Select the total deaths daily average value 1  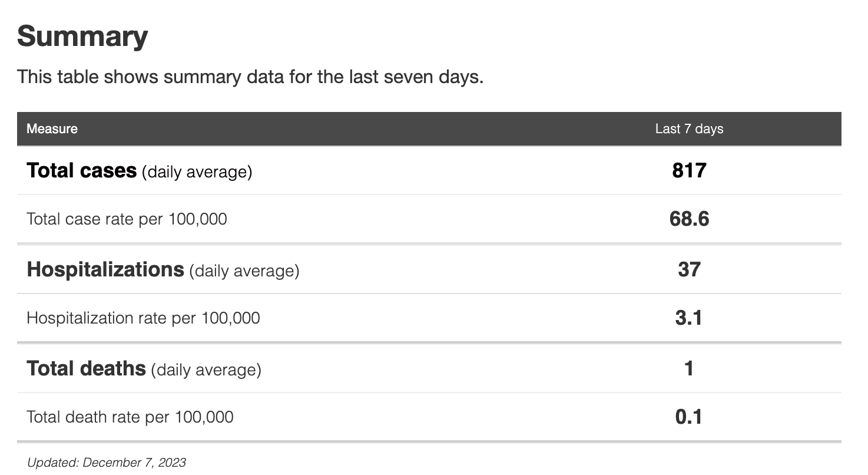tap(689, 369)
